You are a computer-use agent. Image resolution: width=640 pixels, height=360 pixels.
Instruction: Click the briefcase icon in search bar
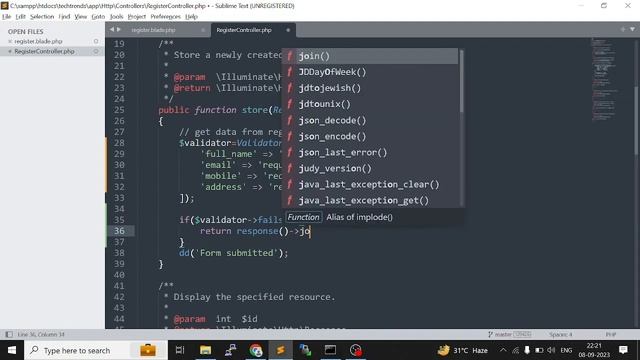click(x=148, y=350)
